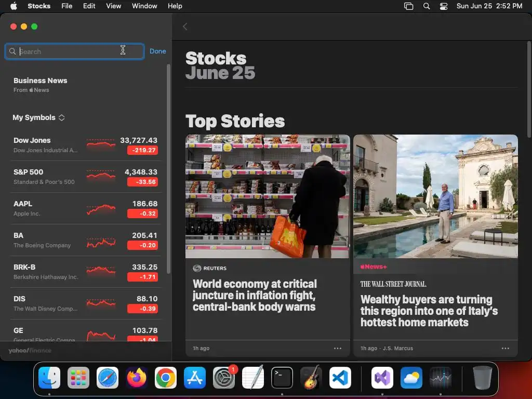The height and width of the screenshot is (399, 532).
Task: Click the back chevron in toolbar
Action: [x=185, y=26]
